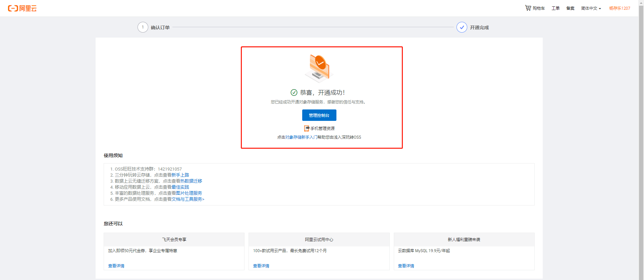Viewport: 644px width, 280px height.
Task: View details for 新人福利重磅来袭
Action: tap(406, 266)
